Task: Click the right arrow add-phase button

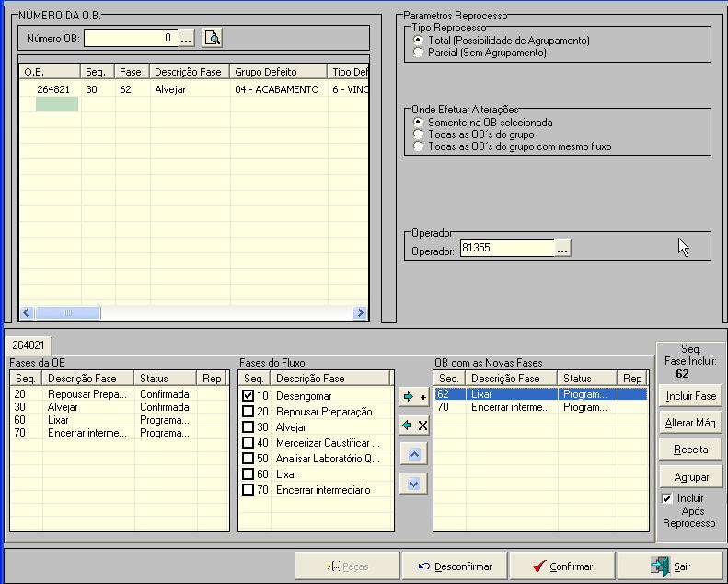Action: [414, 398]
